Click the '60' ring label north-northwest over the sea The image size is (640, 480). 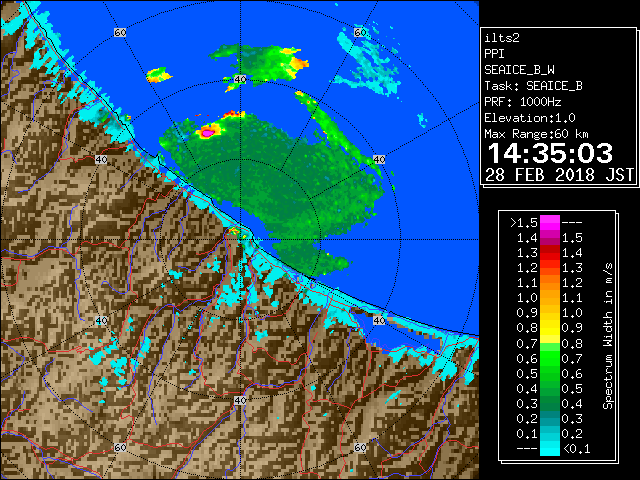[x=120, y=32]
